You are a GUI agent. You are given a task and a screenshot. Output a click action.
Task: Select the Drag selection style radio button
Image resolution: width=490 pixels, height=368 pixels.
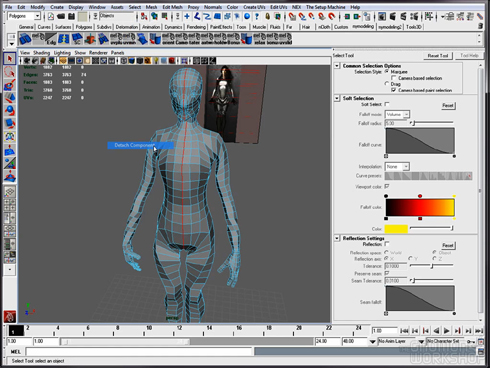click(387, 84)
